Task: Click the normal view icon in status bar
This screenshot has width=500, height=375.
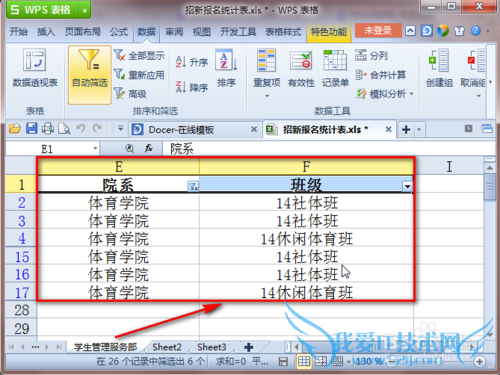Action: [x=304, y=361]
